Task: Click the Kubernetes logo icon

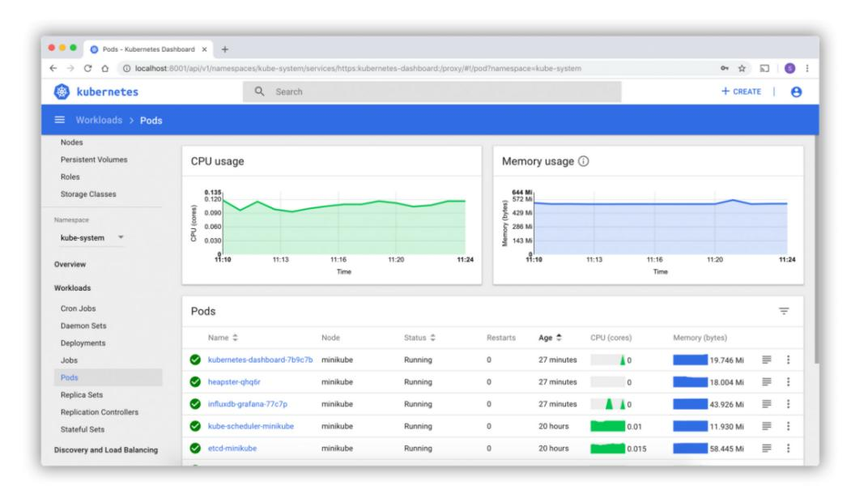Action: point(62,92)
